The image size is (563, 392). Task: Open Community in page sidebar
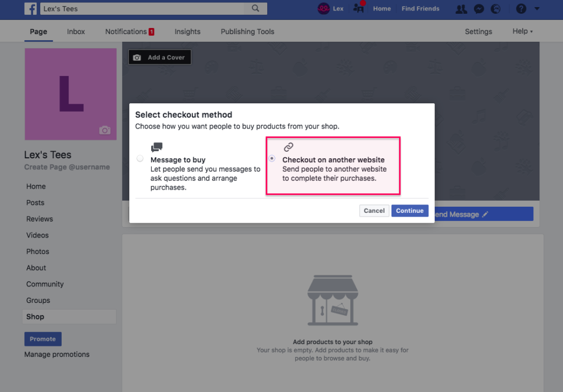click(45, 284)
